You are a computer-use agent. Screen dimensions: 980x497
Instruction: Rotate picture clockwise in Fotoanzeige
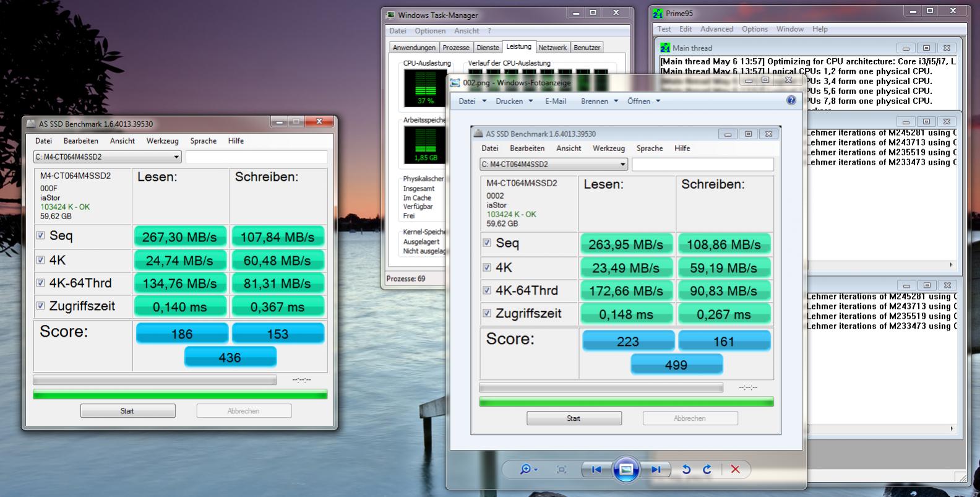tap(707, 470)
